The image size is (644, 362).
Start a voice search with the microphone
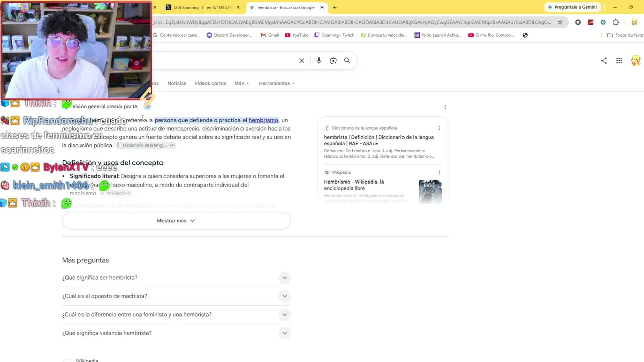(319, 61)
